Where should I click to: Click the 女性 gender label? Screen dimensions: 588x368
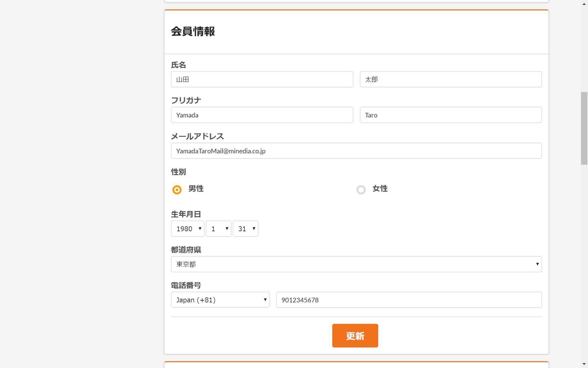point(380,189)
